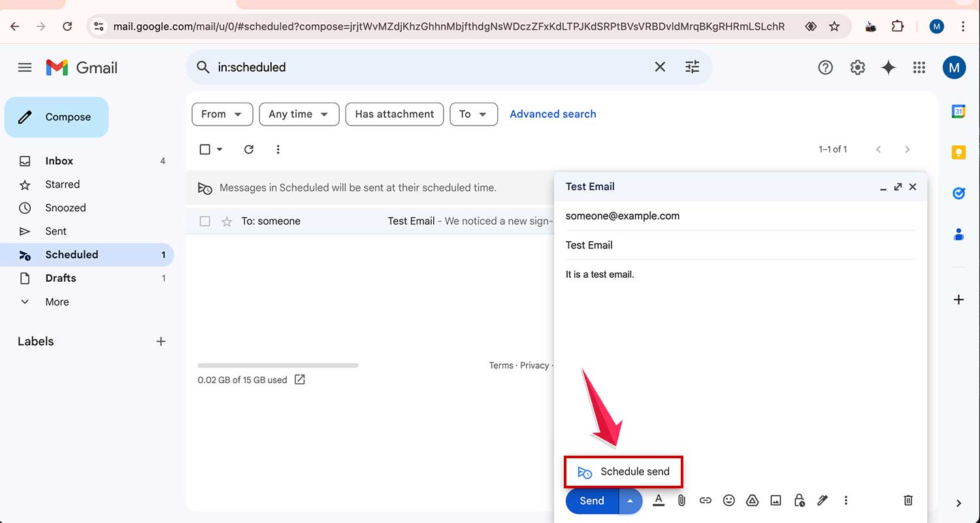
Task: Choose Schedule send menu option
Action: pyautogui.click(x=624, y=472)
